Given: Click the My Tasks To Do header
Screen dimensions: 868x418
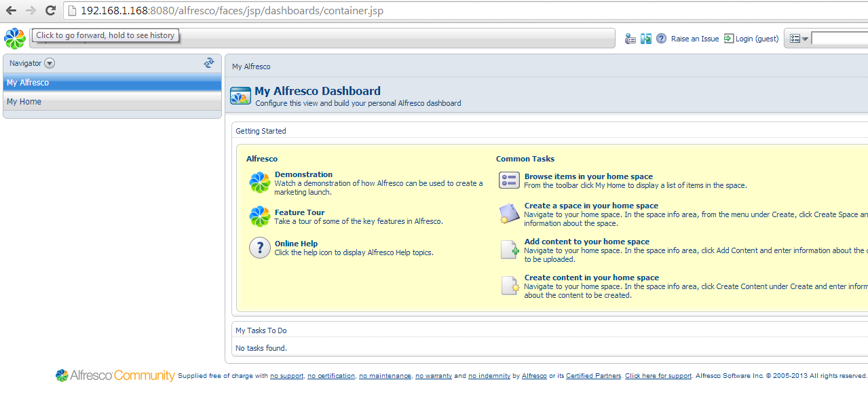Looking at the screenshot, I should pyautogui.click(x=261, y=330).
